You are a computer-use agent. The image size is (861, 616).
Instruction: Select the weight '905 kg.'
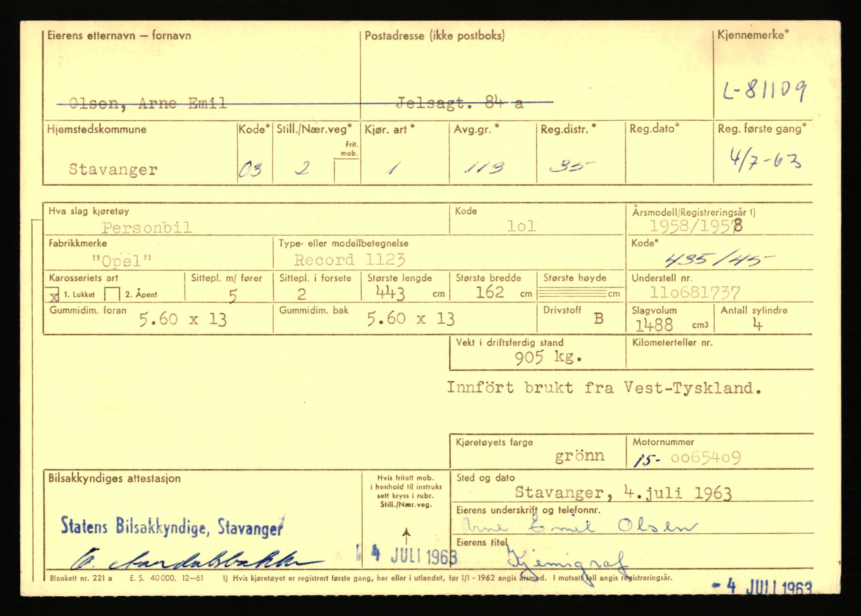click(549, 358)
